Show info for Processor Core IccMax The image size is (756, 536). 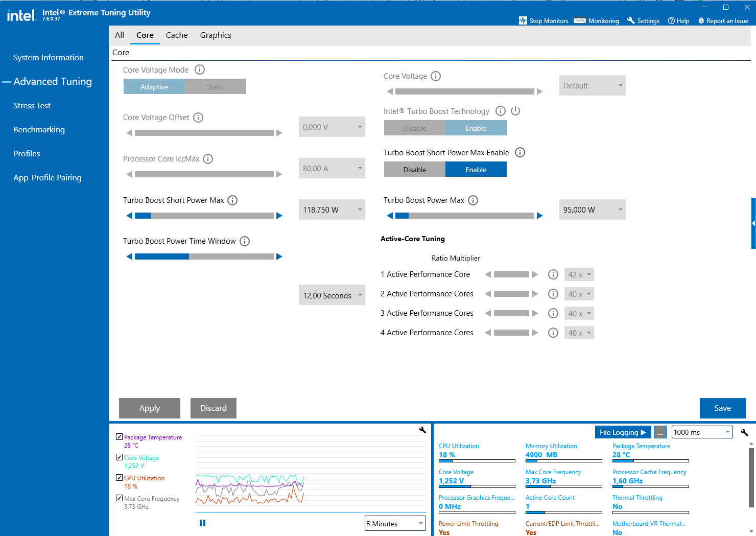click(x=208, y=159)
